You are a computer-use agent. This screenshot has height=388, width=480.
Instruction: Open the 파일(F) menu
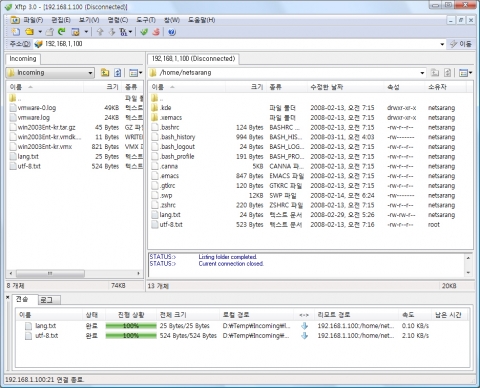(33, 20)
